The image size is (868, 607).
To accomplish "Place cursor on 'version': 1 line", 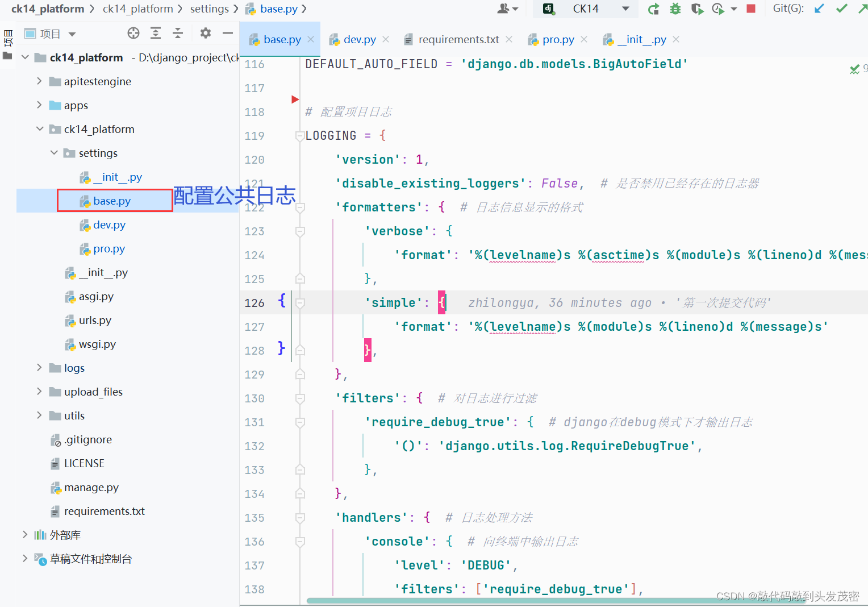I will click(x=382, y=160).
